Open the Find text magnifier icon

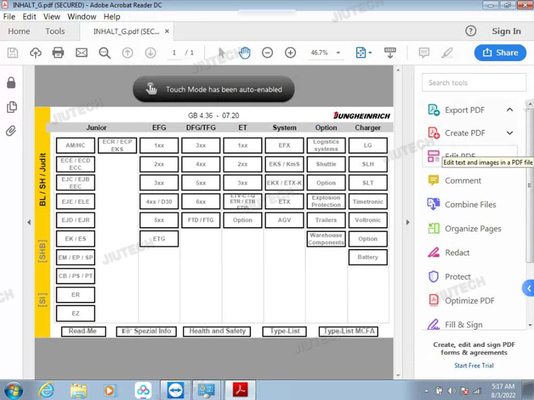105,53
